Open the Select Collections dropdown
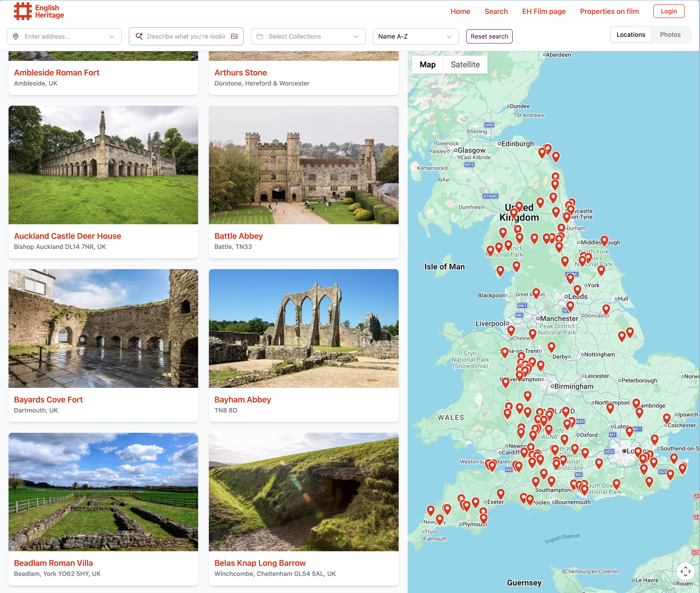This screenshot has height=593, width=700. click(356, 36)
